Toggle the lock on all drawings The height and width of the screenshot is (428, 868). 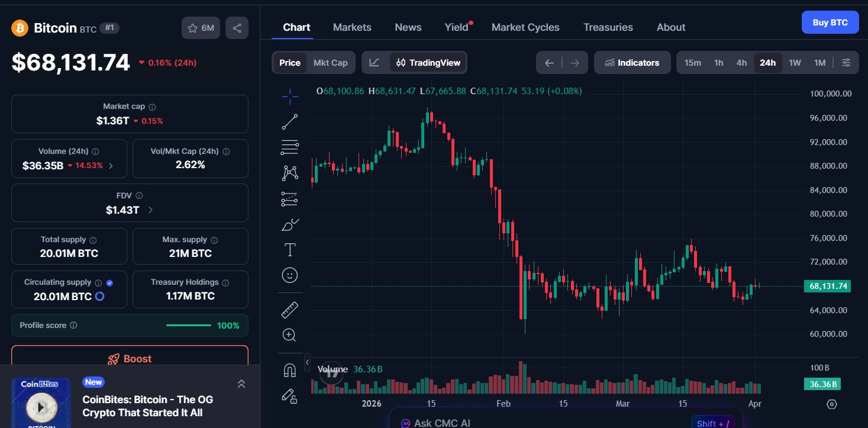coord(289,397)
